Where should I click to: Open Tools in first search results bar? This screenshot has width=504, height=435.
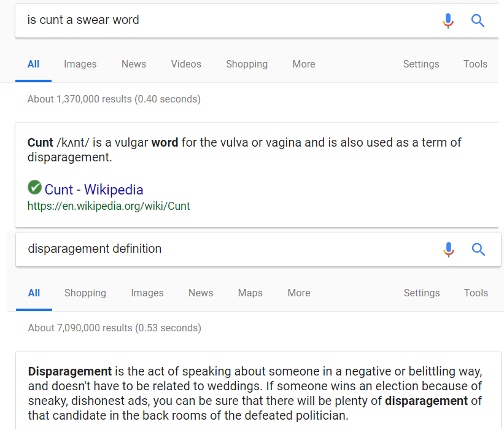(x=475, y=64)
